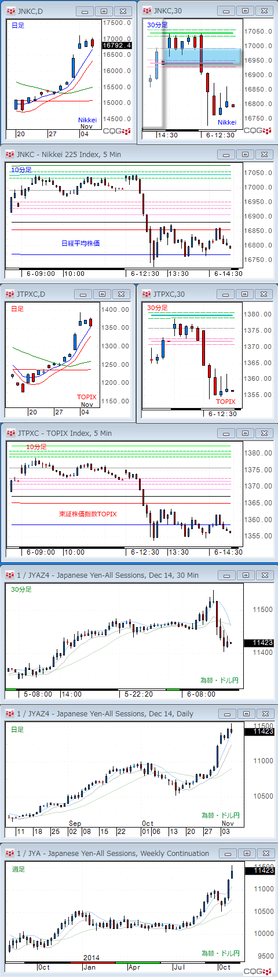Image resolution: width=278 pixels, height=980 pixels.
Task: Click the 週足 label in Weekly Continuation chart
Action: click(19, 869)
